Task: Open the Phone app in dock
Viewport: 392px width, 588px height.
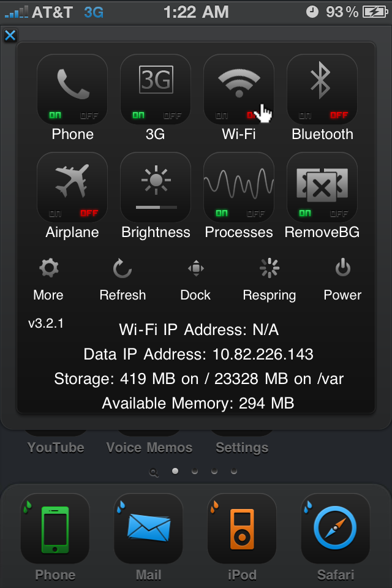Action: click(55, 529)
